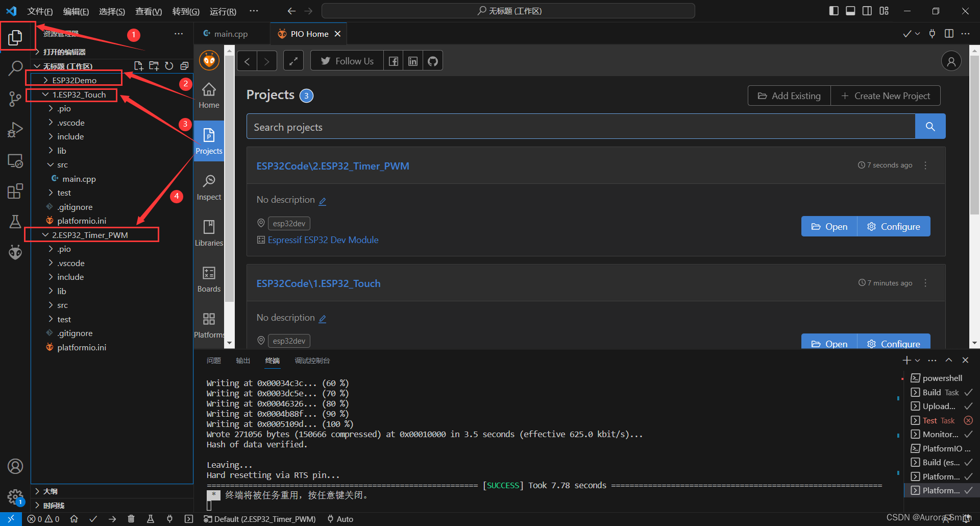
Task: Select powershell terminal in terminal list
Action: coord(941,378)
